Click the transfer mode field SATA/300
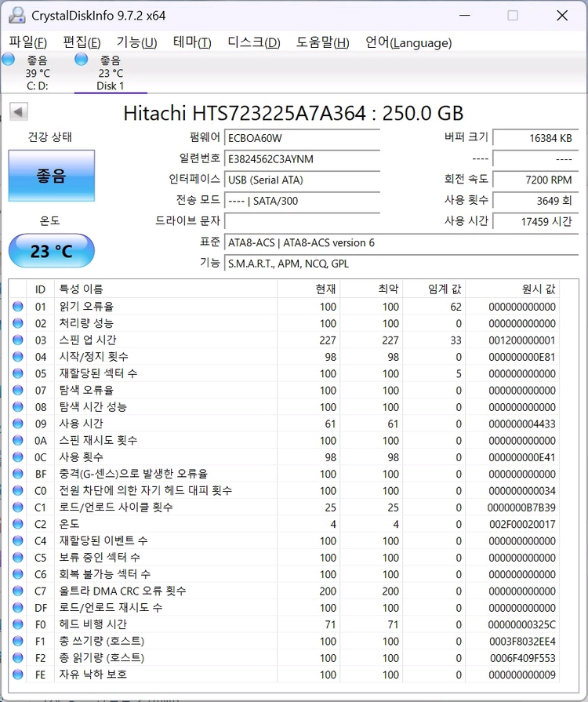This screenshot has width=588, height=702. [x=302, y=201]
